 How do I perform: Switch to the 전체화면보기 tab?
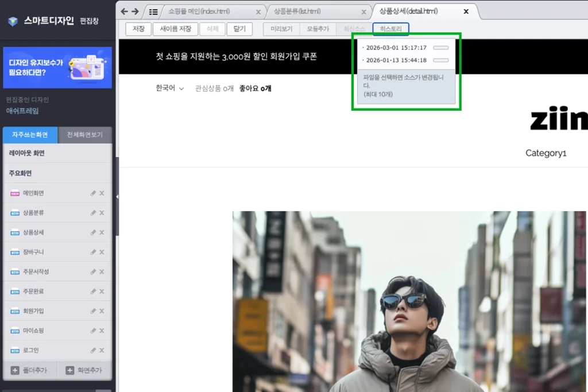[85, 135]
